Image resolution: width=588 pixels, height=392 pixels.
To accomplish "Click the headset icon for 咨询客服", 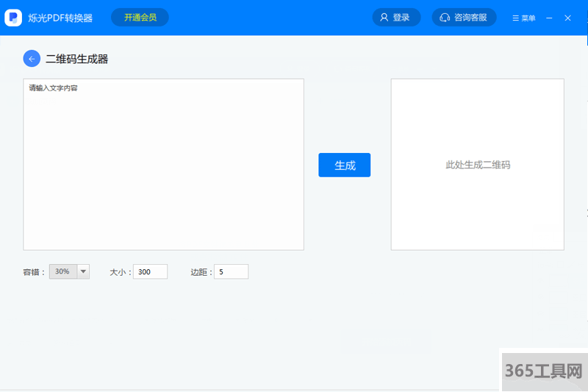I will click(x=445, y=18).
